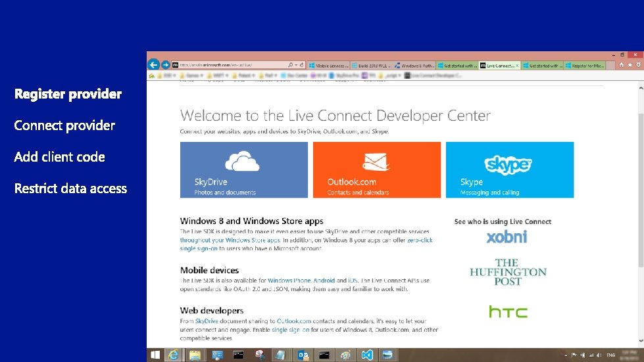Click 'See who is using Live Connect' text
The height and width of the screenshot is (362, 644).
coord(503,221)
